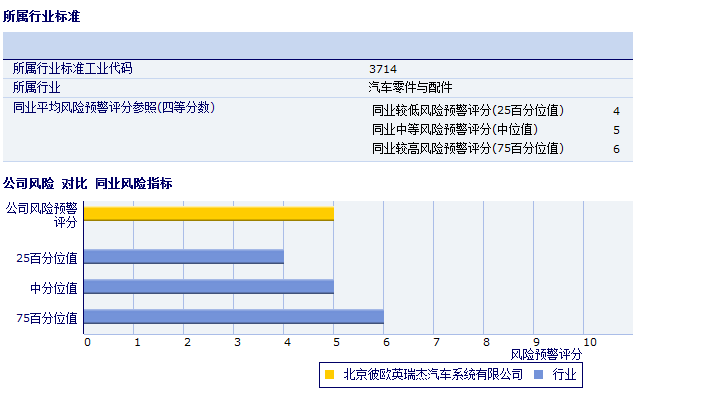Click the 汽车零件与配件 industry value
The height and width of the screenshot is (398, 727).
410,87
